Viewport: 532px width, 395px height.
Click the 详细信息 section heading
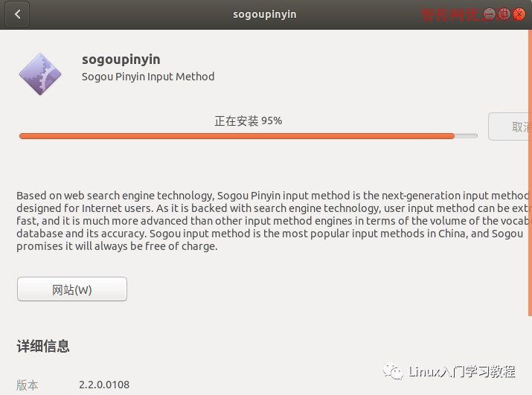tap(43, 347)
